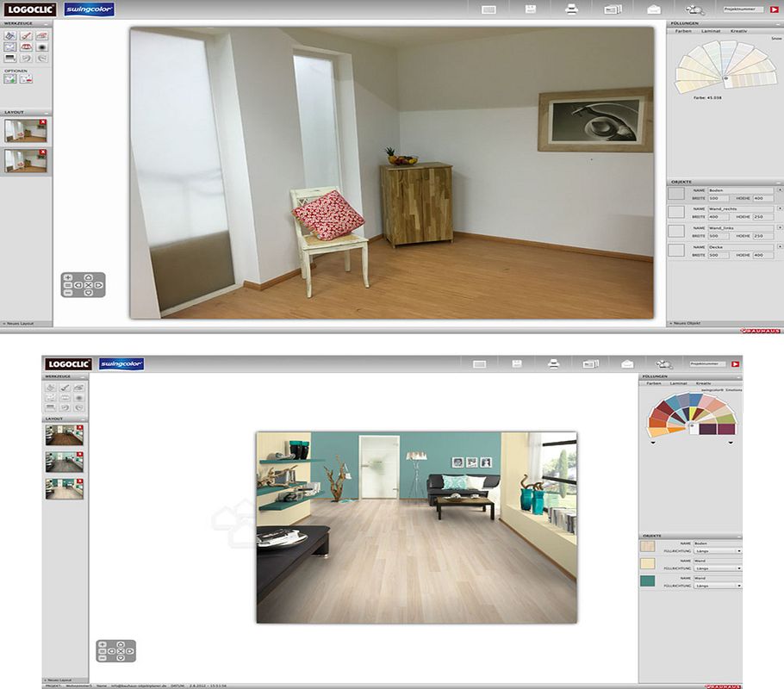
Task: Click the image gallery icon in the lower toolbar
Action: (x=590, y=363)
